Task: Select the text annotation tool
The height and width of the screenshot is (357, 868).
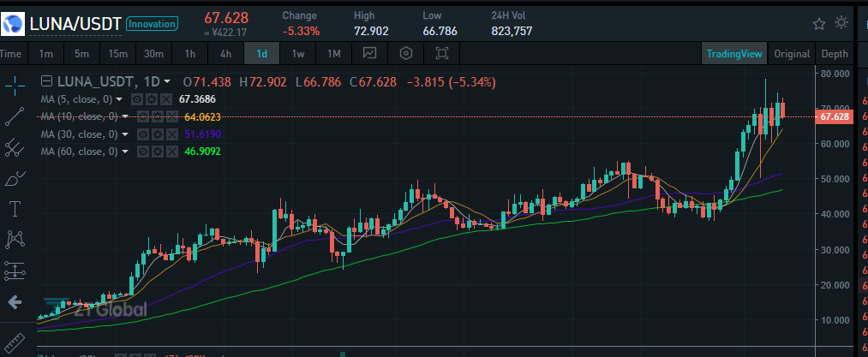Action: tap(15, 209)
